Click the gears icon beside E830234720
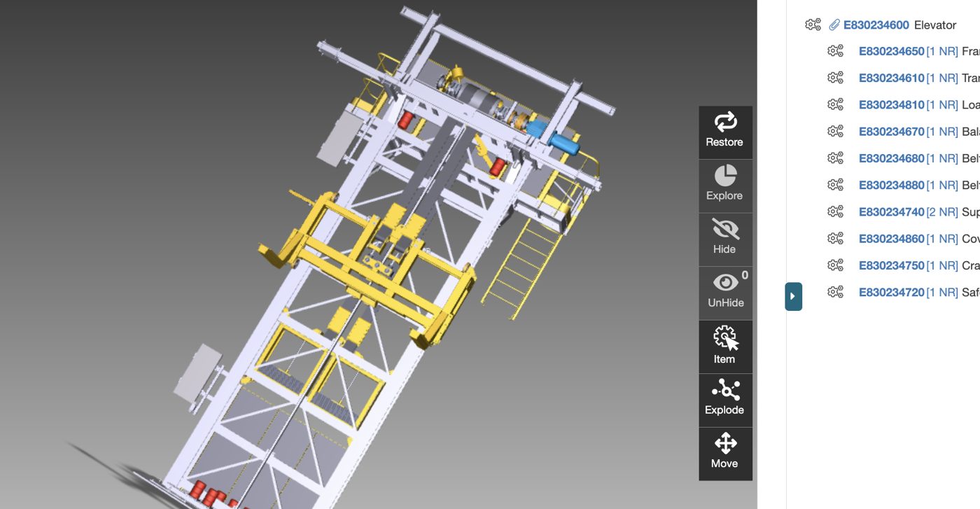Image resolution: width=980 pixels, height=509 pixels. tap(835, 292)
